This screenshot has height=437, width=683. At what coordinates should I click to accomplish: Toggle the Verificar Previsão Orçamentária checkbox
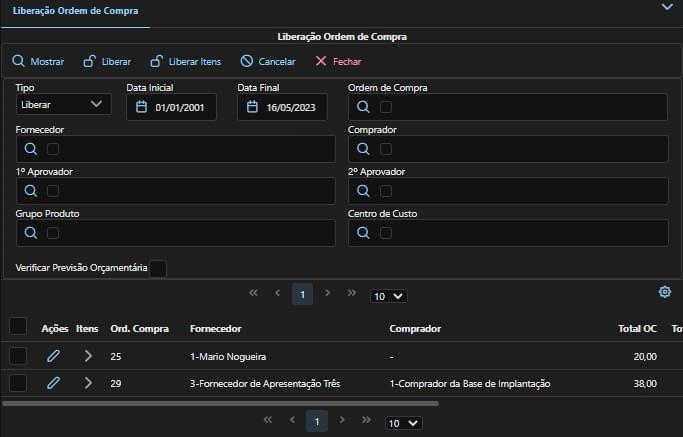pos(158,268)
